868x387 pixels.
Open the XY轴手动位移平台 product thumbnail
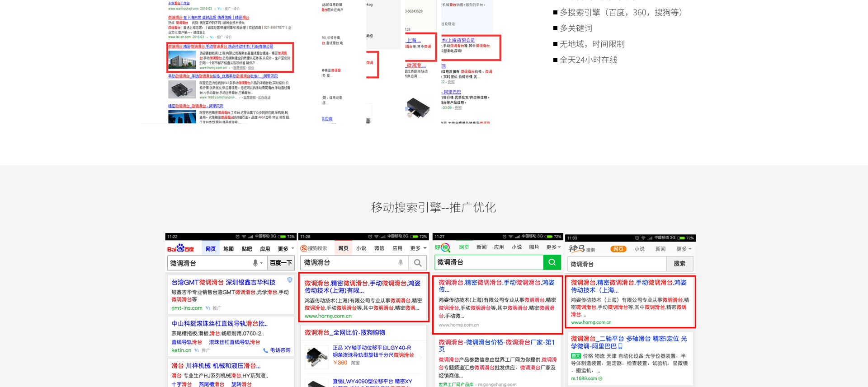pyautogui.click(x=316, y=357)
